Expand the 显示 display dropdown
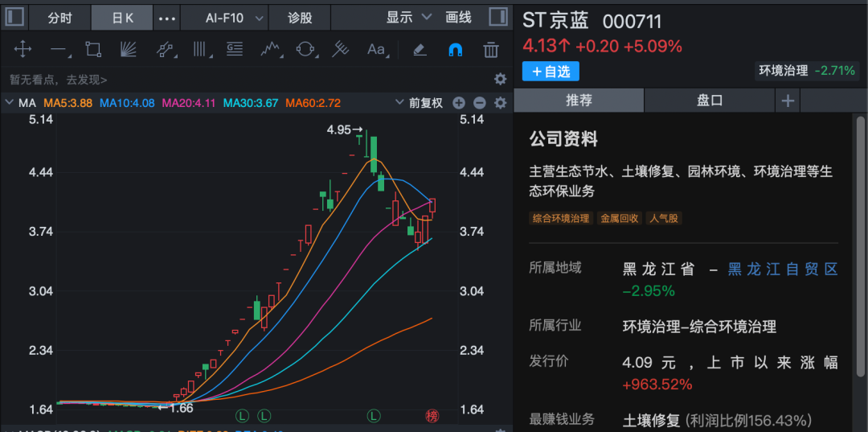Image resolution: width=868 pixels, height=432 pixels. point(408,17)
